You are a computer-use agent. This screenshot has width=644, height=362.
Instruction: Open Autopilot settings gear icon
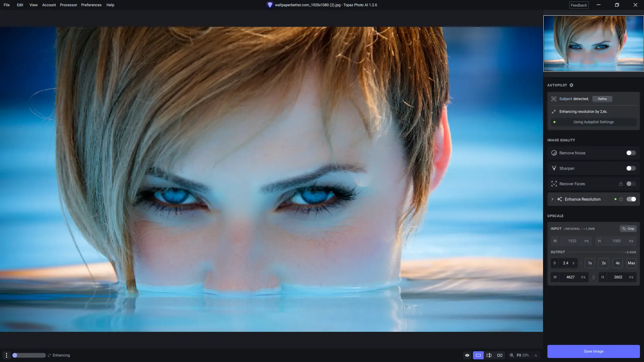pyautogui.click(x=572, y=85)
